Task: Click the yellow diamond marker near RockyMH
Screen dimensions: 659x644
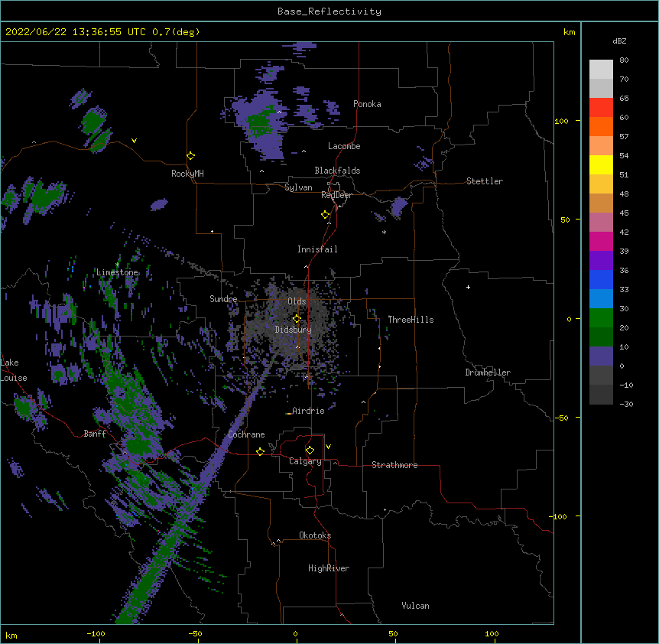Action: 191,156
